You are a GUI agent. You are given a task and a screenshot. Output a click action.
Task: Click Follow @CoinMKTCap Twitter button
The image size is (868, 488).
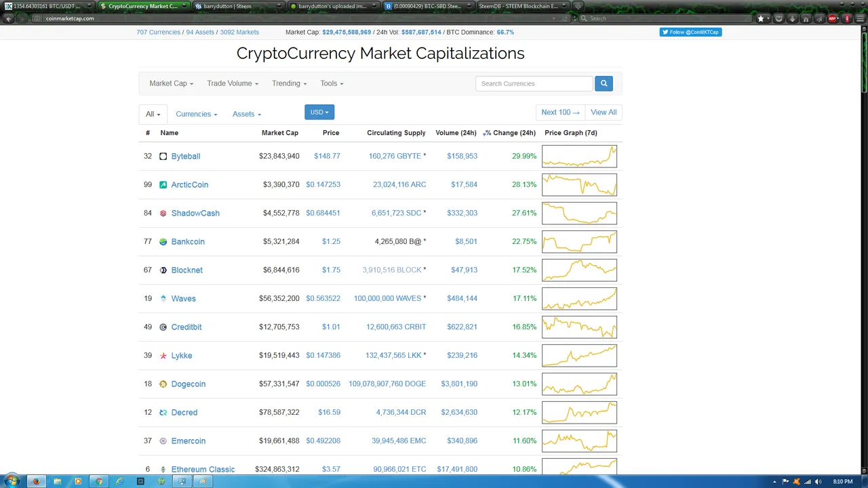(690, 32)
